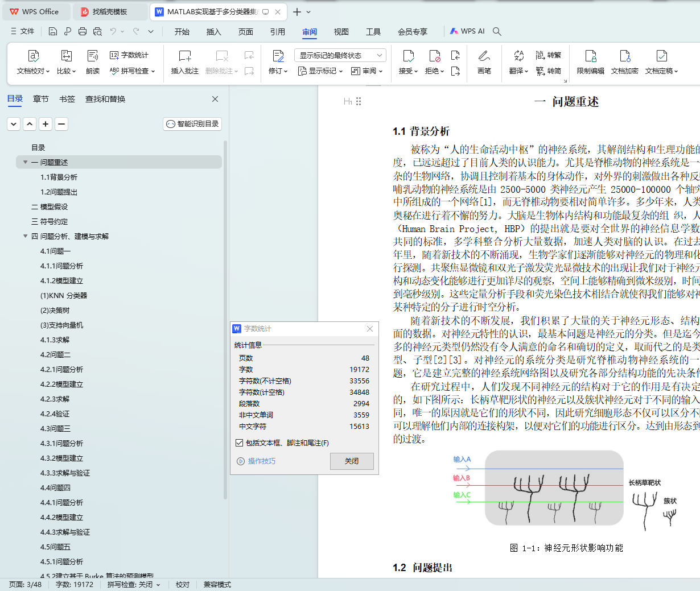
Task: Click the Print icon in quick access toolbar
Action: tap(83, 31)
